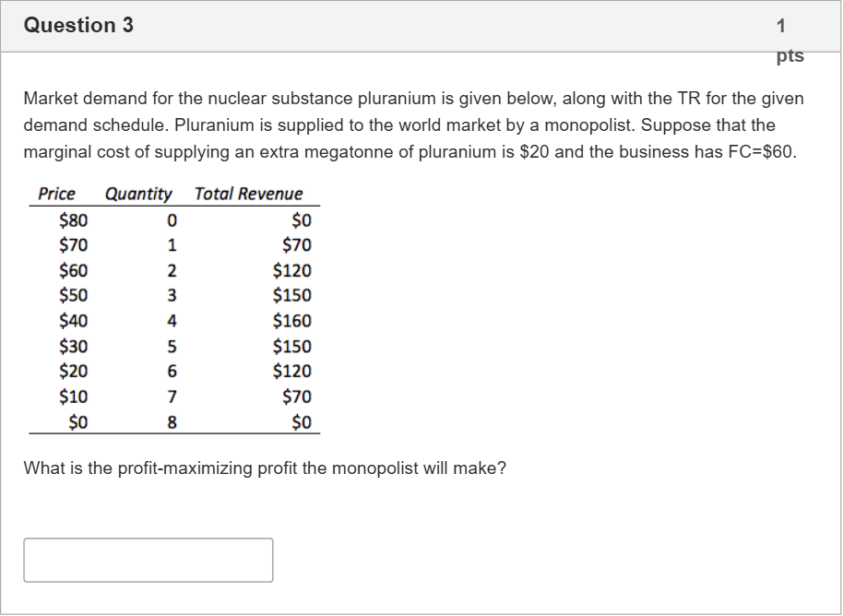
Task: Select the $80 price cell in table
Action: coord(72,219)
